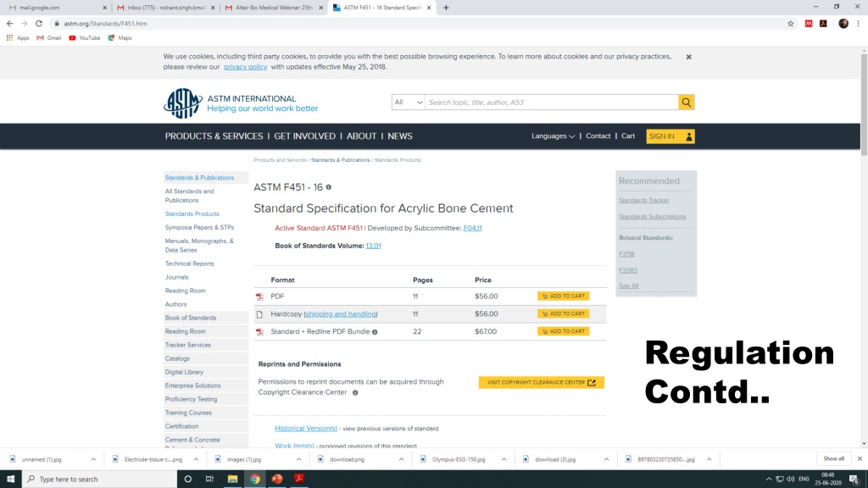Open options for download (3).jpg download
The height and width of the screenshot is (488, 868).
tap(607, 459)
